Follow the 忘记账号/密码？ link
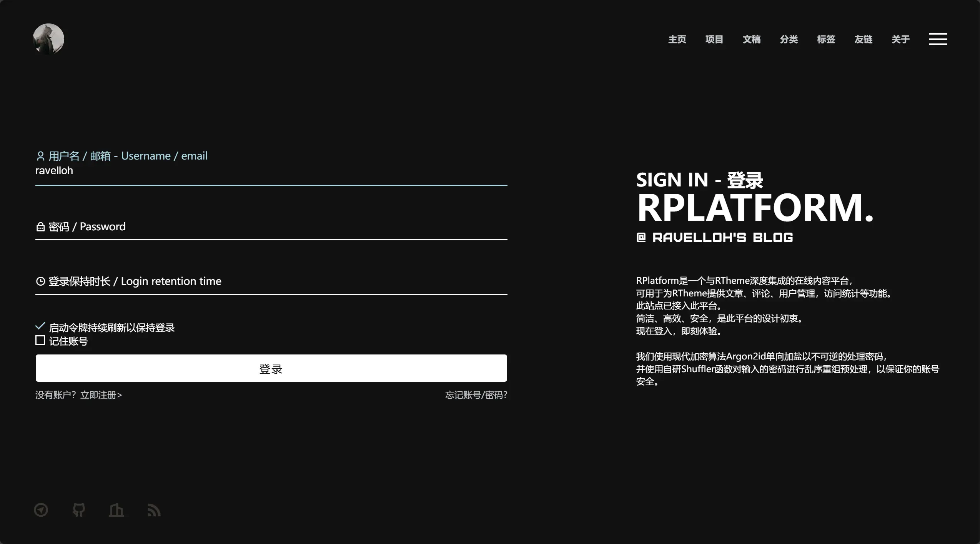 tap(476, 395)
